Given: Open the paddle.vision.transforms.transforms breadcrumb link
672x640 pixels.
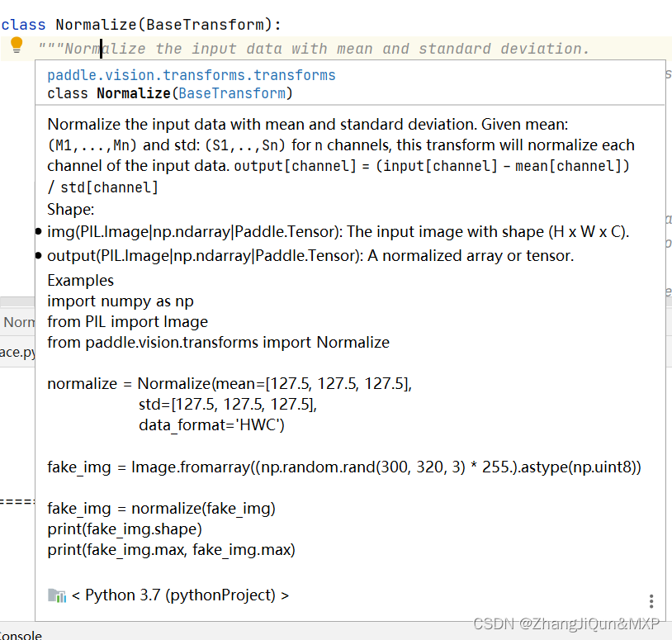Looking at the screenshot, I should click(x=190, y=74).
